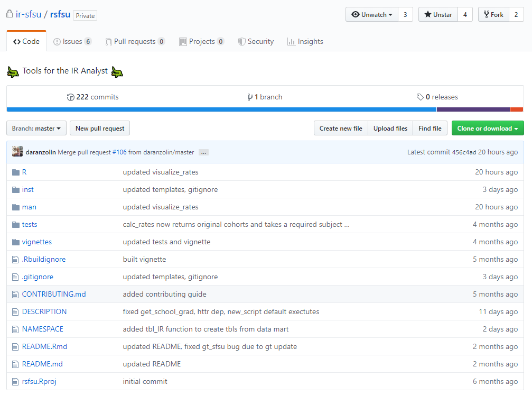View the 0 releases page
Viewport: 532px width, 395px height.
tap(437, 97)
